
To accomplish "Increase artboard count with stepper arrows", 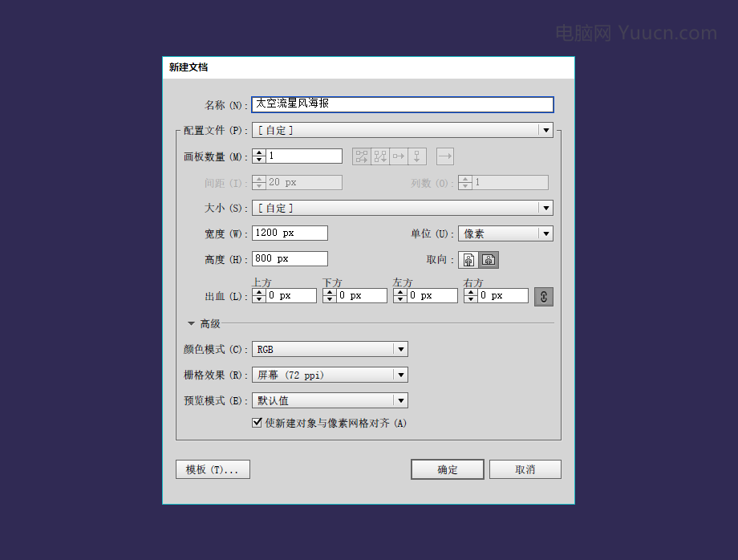I will [x=259, y=152].
